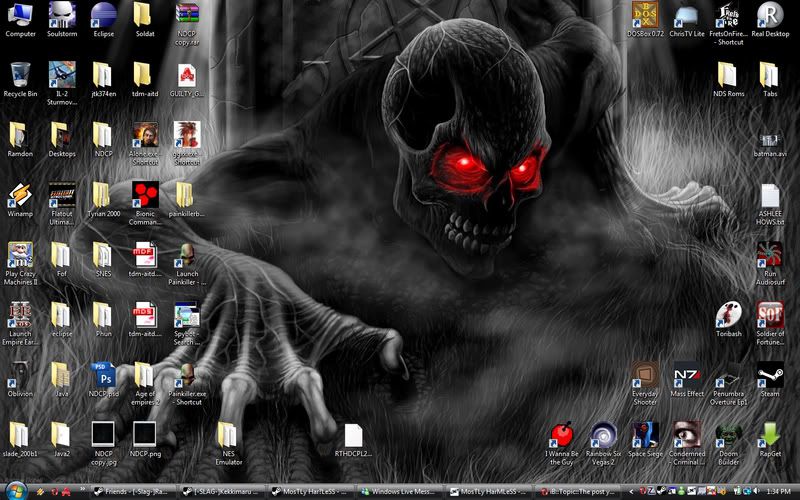Select the NDCP.png image thumbnail
The image size is (800, 500).
(145, 440)
